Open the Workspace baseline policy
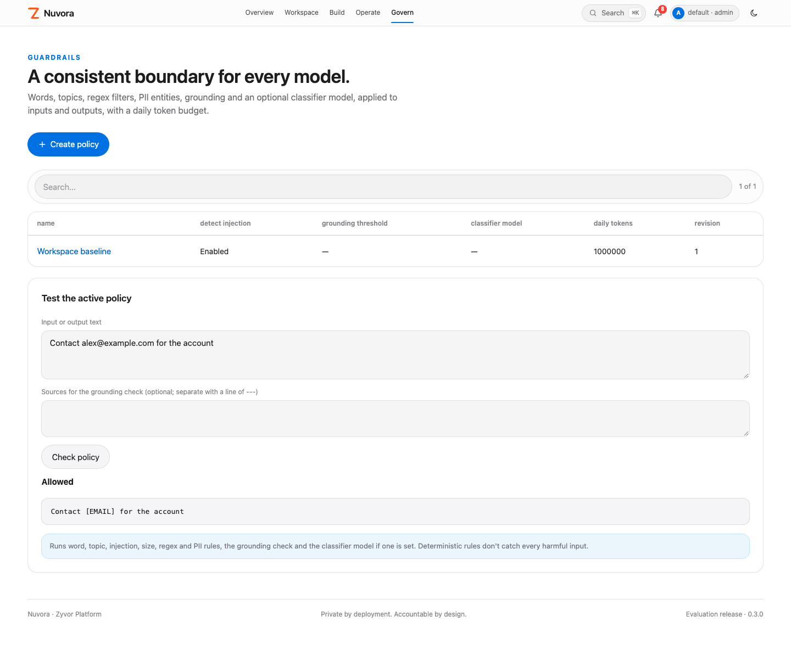This screenshot has height=672, width=791. click(x=74, y=251)
